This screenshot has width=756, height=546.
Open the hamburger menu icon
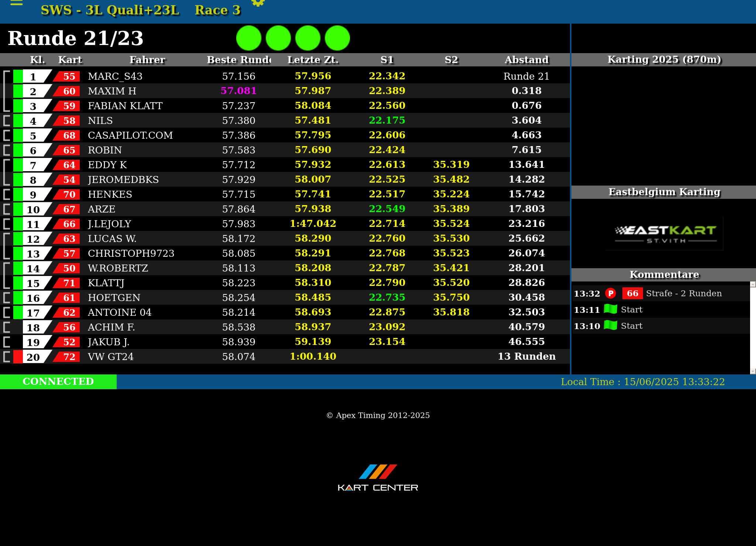coord(16,3)
